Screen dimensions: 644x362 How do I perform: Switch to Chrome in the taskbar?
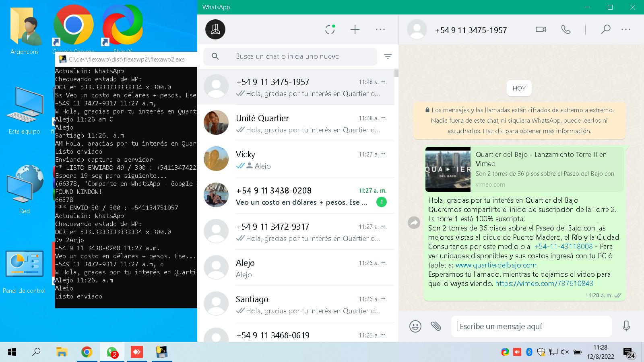point(87,352)
